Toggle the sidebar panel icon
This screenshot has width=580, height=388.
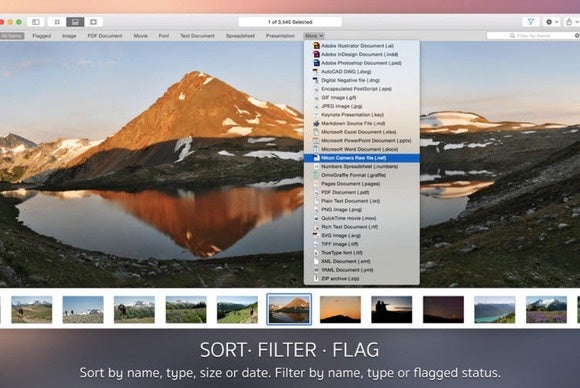pos(36,22)
